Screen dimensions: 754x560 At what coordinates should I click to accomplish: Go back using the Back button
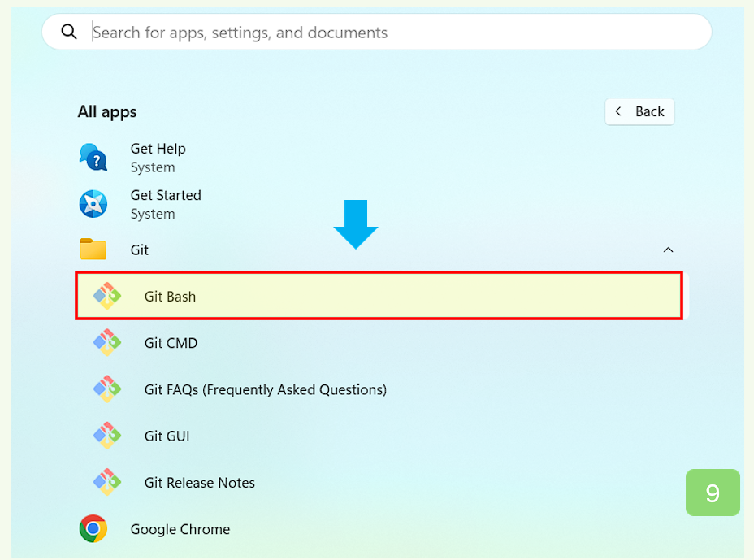[x=639, y=111]
